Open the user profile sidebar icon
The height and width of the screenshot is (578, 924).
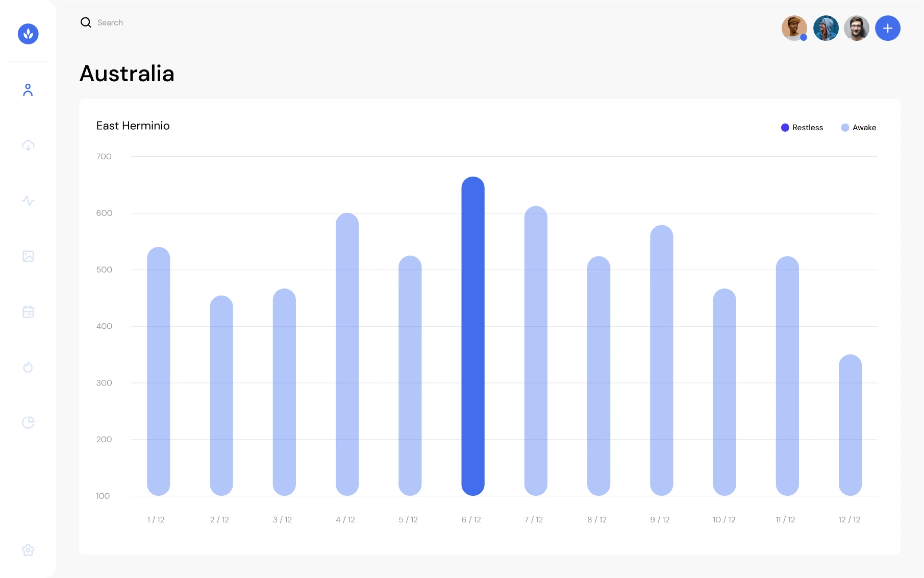pyautogui.click(x=28, y=90)
